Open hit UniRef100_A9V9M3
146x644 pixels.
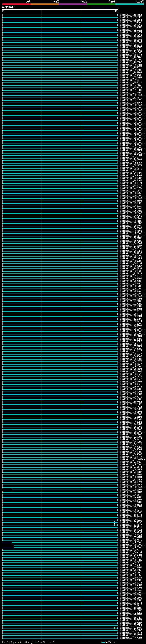coord(131,27)
